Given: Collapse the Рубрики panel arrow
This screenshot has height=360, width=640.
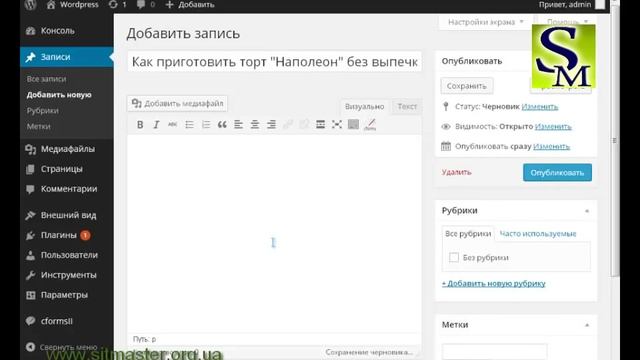Looking at the screenshot, I should click(x=587, y=211).
